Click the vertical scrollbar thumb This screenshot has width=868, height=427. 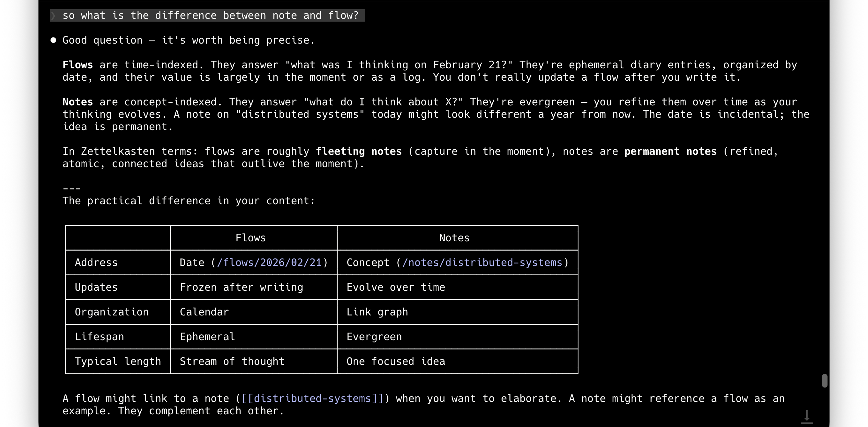[825, 381]
